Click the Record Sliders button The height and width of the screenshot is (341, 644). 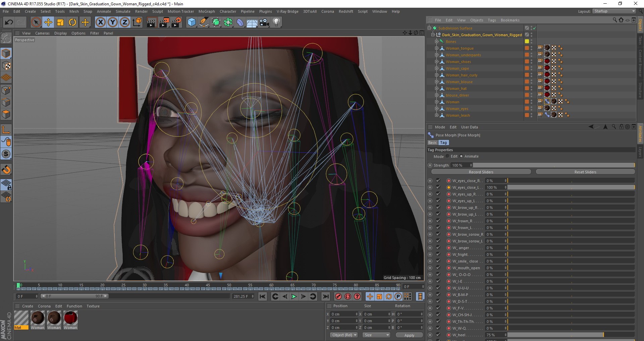[481, 172]
